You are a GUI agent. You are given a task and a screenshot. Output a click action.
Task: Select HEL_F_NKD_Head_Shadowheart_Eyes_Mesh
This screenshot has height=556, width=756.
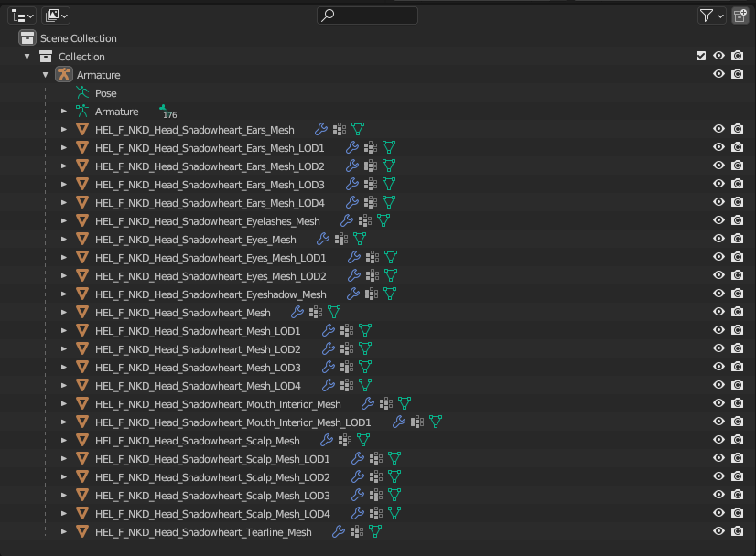click(196, 240)
